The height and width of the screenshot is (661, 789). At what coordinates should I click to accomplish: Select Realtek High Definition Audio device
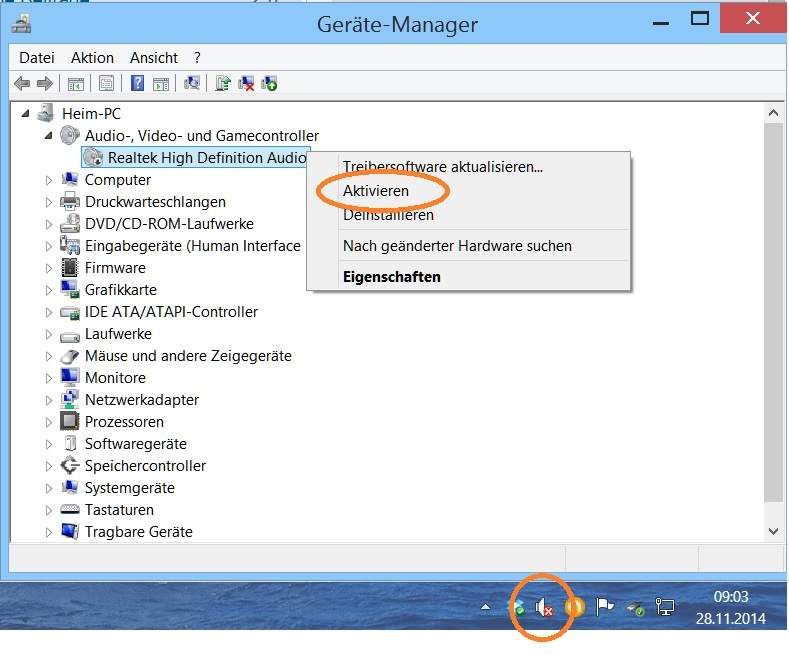tap(207, 158)
